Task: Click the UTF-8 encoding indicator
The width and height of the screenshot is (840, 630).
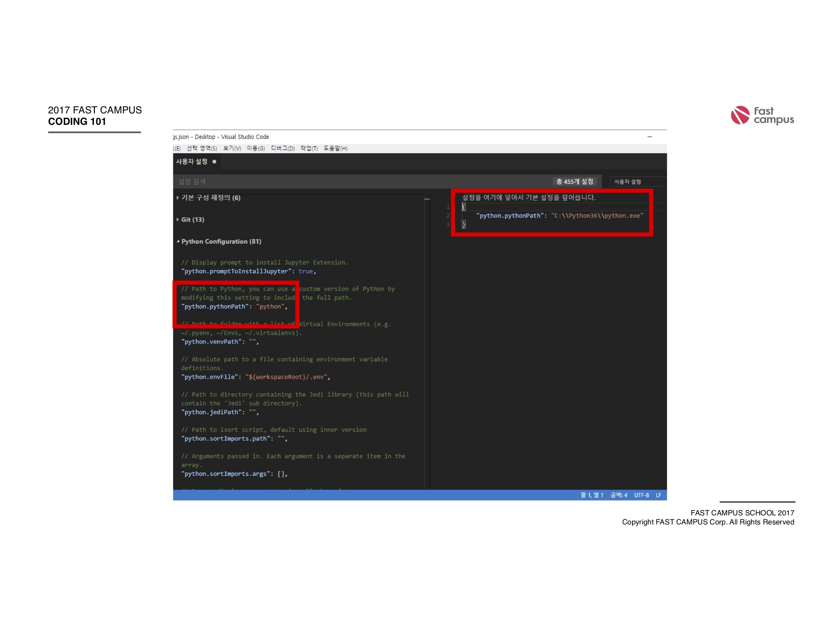Action: click(x=641, y=495)
